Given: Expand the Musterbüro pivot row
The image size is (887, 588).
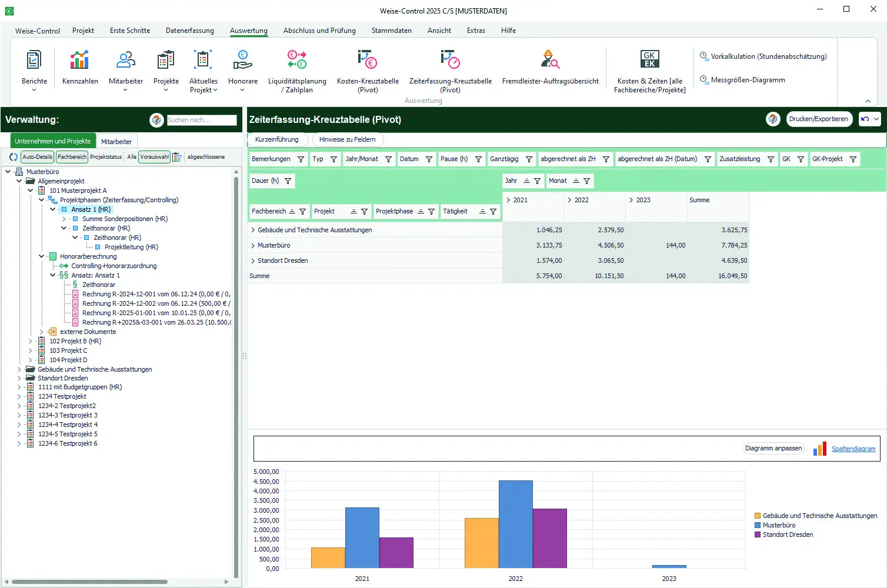Looking at the screenshot, I should [253, 245].
